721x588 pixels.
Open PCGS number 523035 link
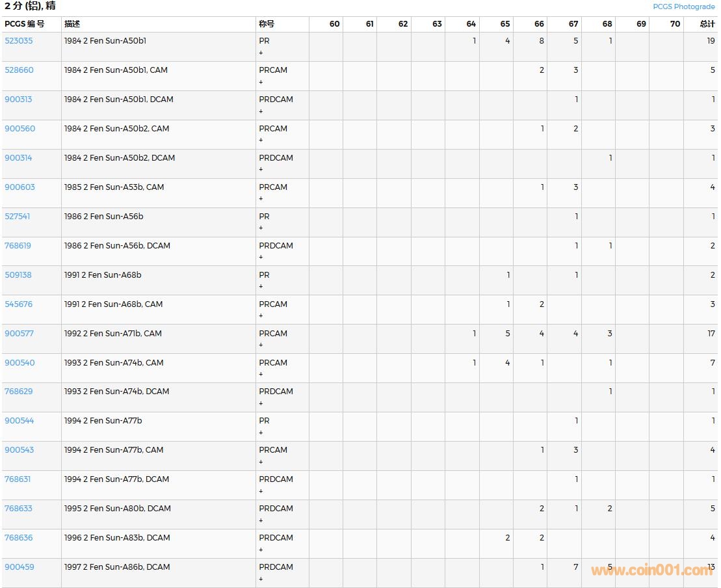18,40
